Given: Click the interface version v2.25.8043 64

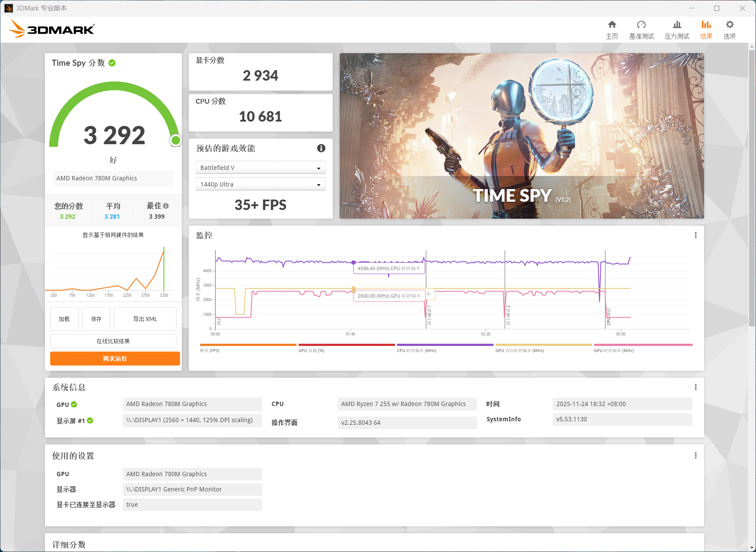Looking at the screenshot, I should click(x=407, y=423).
